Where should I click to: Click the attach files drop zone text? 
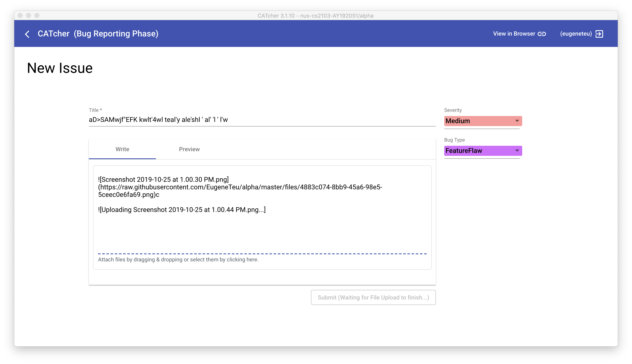click(x=178, y=259)
